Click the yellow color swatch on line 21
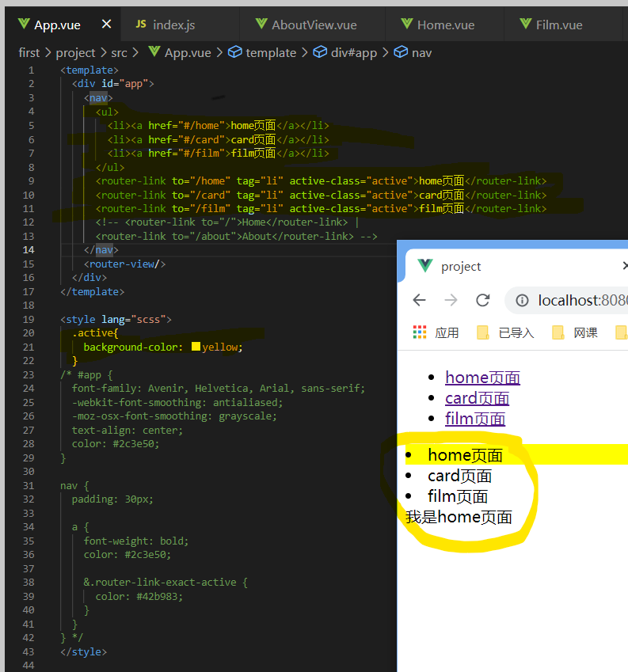This screenshot has width=628, height=672. tap(196, 346)
